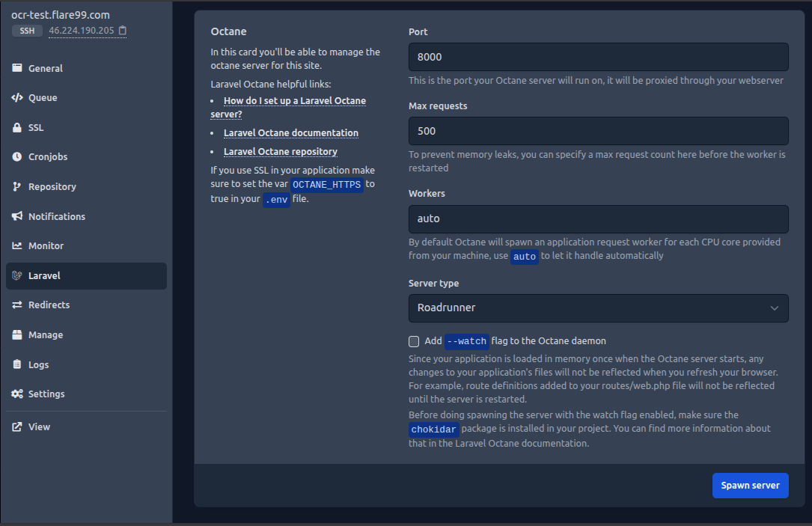Click the Queue code icon
812x526 pixels.
[x=17, y=98]
